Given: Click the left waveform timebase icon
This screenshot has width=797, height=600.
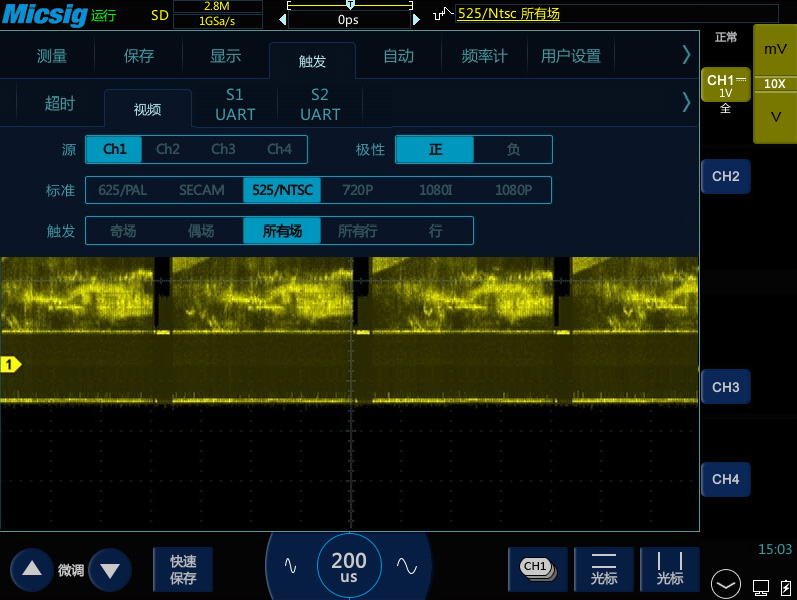Looking at the screenshot, I should (x=291, y=566).
